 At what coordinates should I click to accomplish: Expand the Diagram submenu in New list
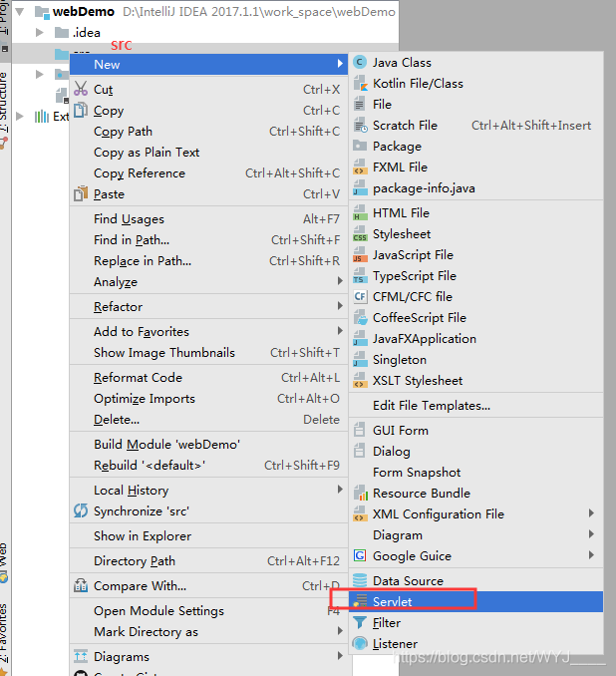[x=475, y=535]
